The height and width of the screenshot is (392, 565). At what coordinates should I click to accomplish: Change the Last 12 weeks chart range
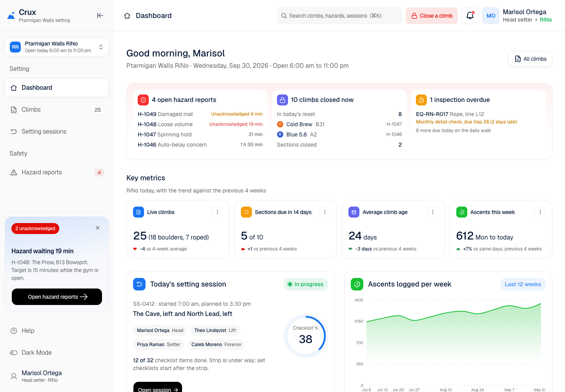pos(523,284)
